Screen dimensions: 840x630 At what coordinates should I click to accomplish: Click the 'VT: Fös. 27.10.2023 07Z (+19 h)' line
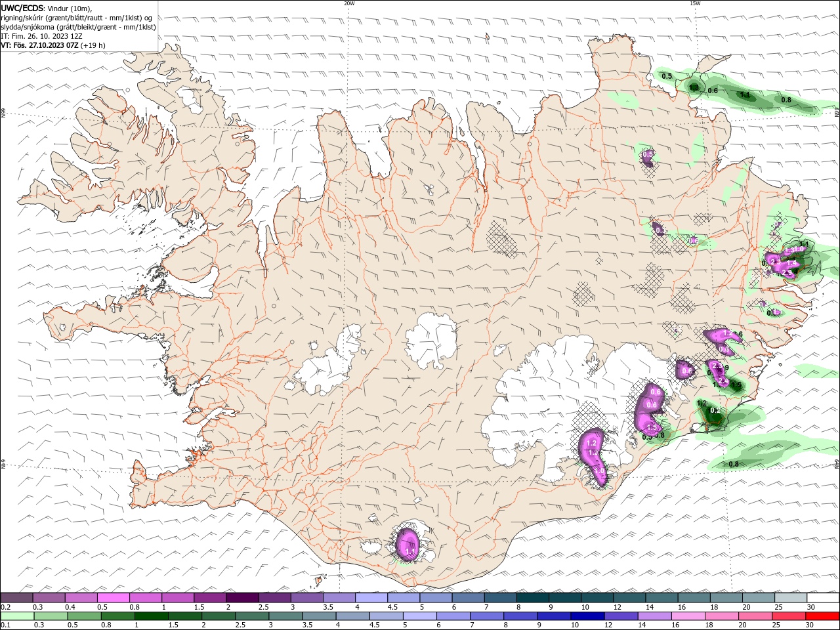(x=53, y=45)
